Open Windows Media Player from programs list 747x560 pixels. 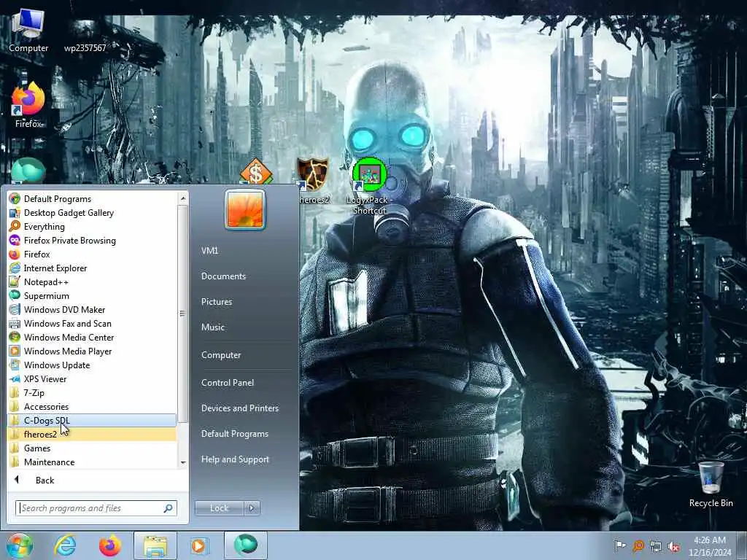coord(92,351)
